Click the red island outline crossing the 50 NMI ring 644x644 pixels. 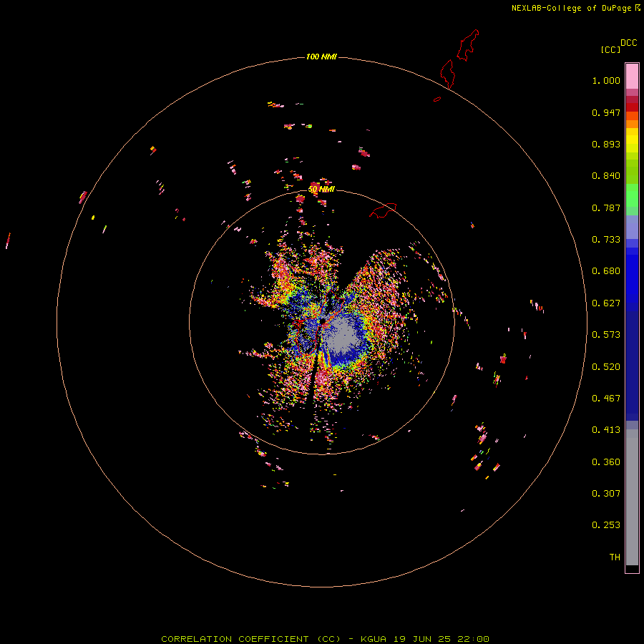click(383, 210)
